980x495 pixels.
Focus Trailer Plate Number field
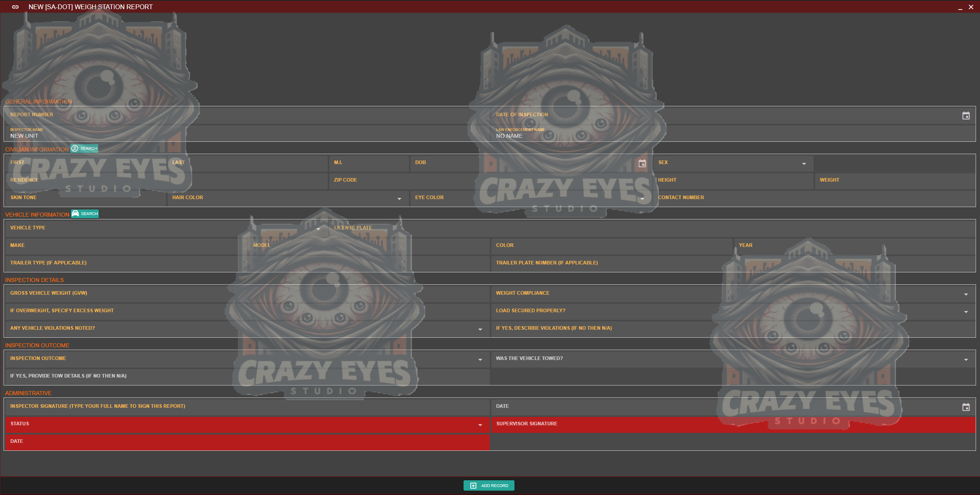pyautogui.click(x=733, y=264)
